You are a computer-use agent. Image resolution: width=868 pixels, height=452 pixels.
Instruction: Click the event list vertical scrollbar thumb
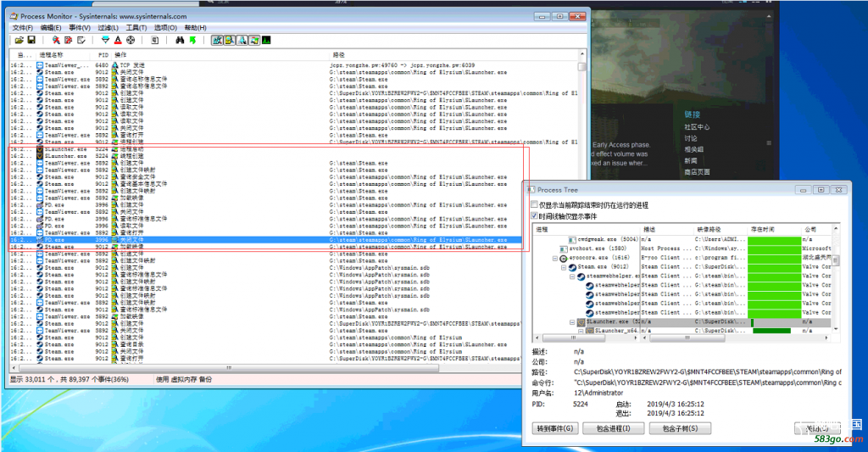tap(581, 66)
